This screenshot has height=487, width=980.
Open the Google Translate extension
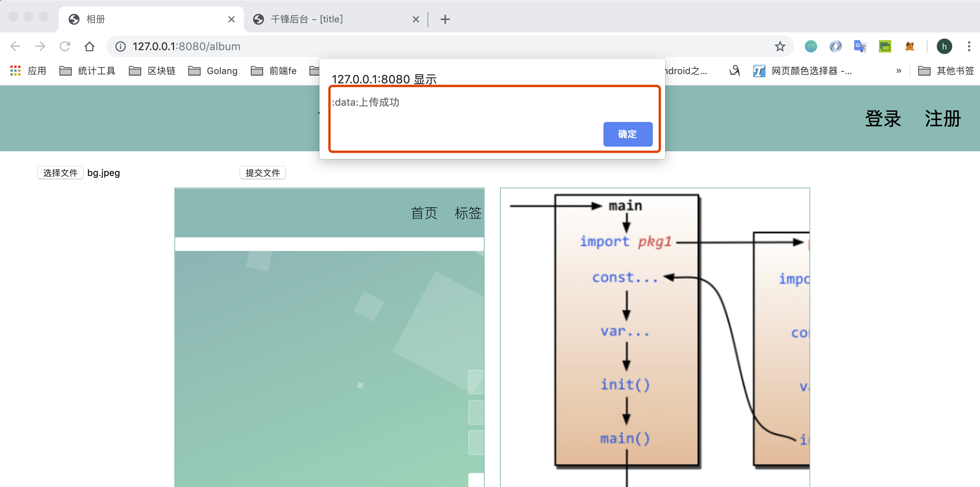[860, 46]
